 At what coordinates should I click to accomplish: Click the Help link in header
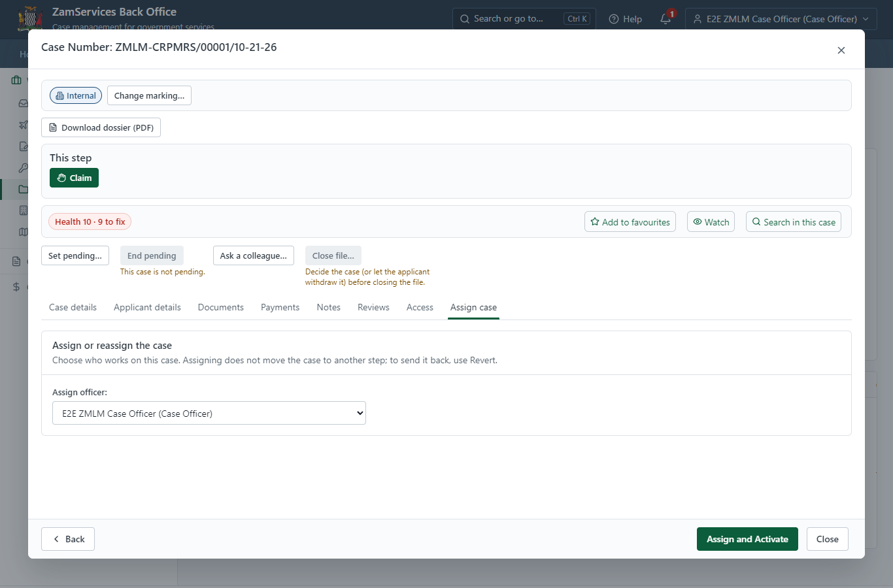625,19
